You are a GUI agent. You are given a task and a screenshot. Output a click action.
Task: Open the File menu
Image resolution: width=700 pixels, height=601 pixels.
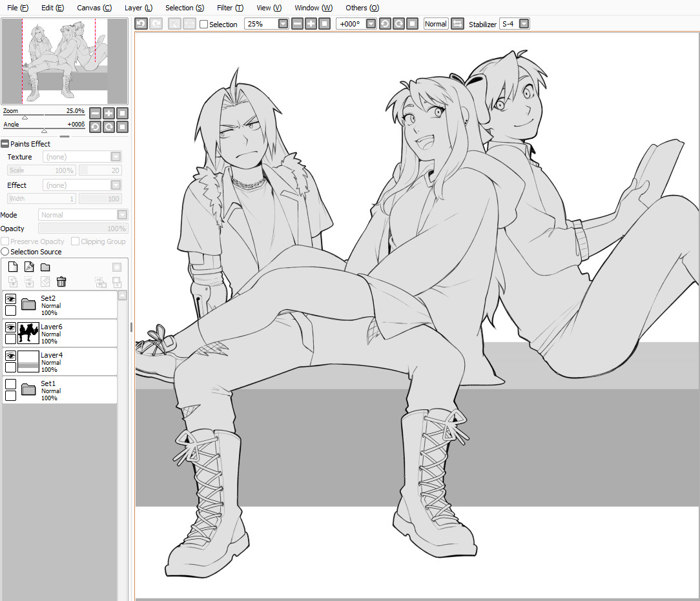18,8
